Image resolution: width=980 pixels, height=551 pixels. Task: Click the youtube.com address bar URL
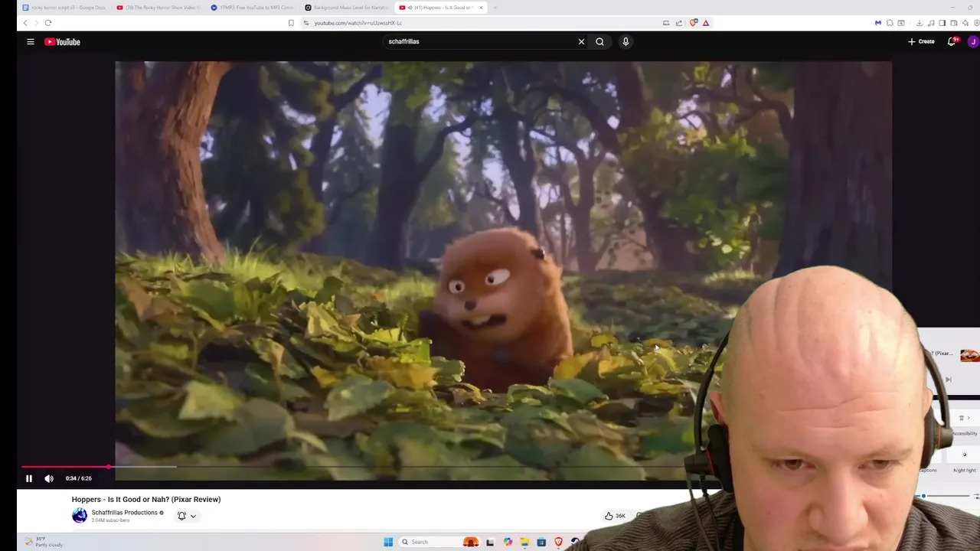[358, 23]
